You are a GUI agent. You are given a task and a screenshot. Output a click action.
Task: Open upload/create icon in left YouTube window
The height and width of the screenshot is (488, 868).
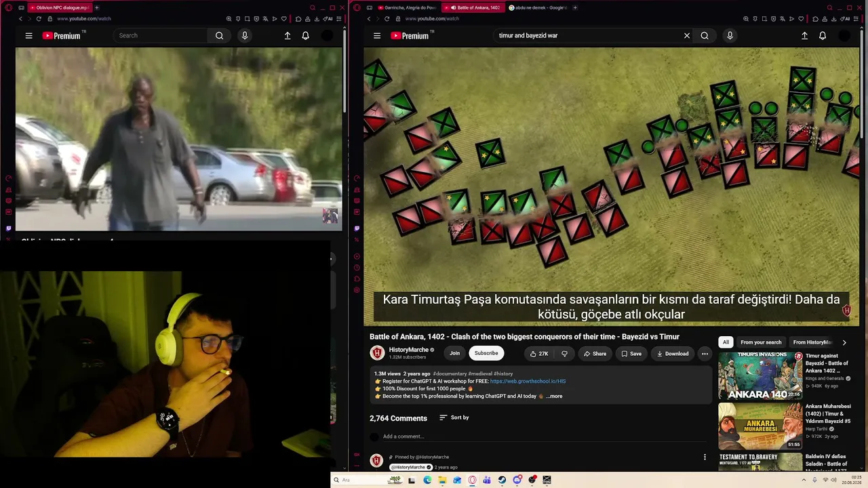point(288,36)
